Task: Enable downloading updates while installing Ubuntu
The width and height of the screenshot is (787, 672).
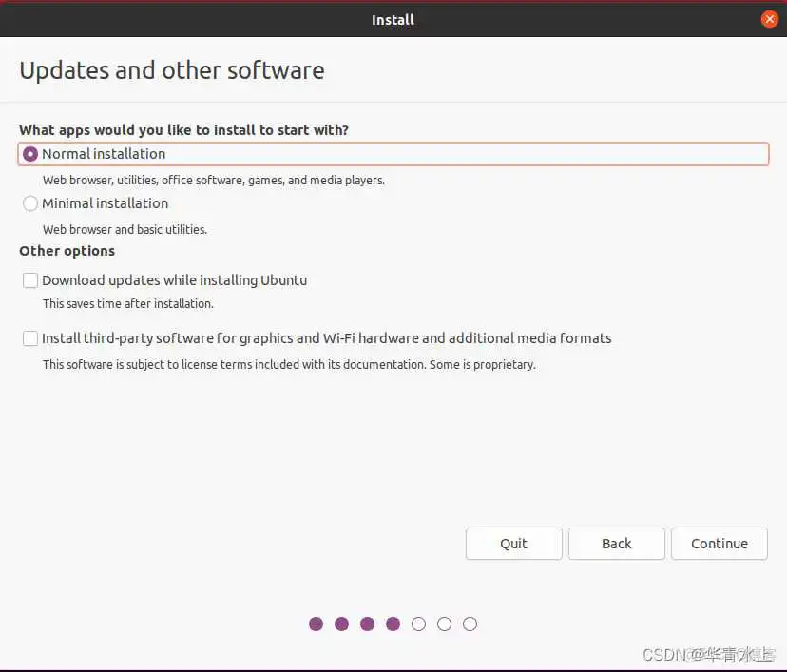Action: pyautogui.click(x=29, y=279)
